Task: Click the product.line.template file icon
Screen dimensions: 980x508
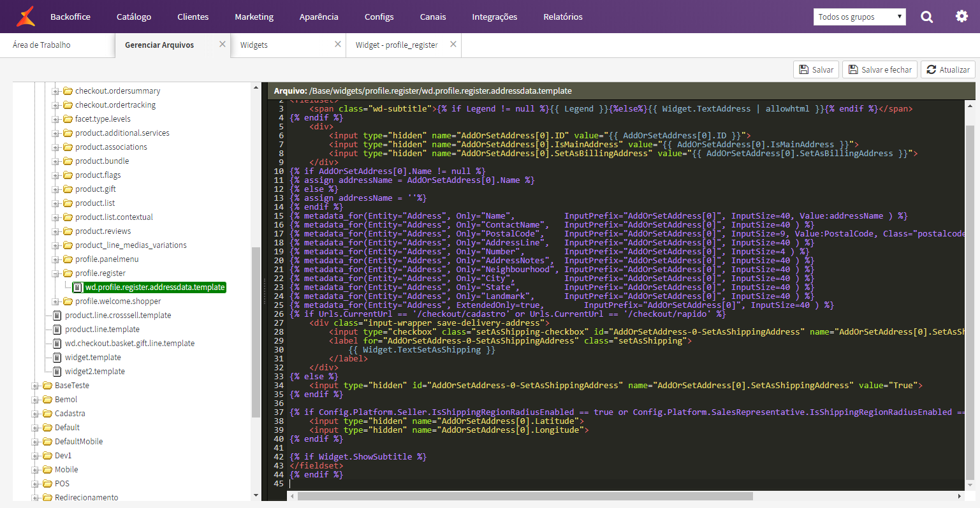Action: 57,330
